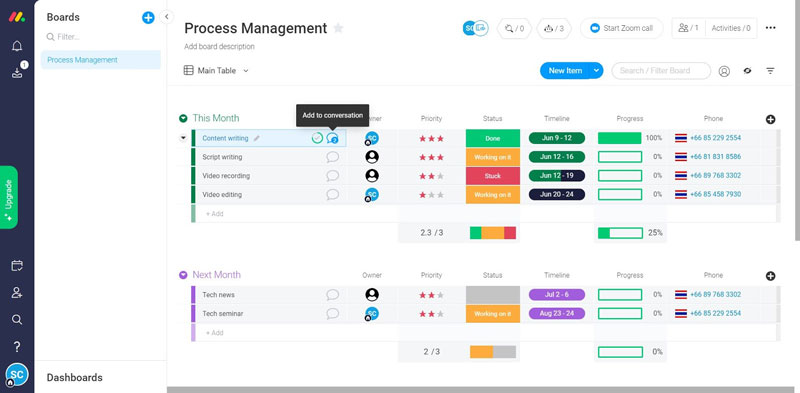The height and width of the screenshot is (393, 800).
Task: Open the help question mark icon
Action: 17,347
